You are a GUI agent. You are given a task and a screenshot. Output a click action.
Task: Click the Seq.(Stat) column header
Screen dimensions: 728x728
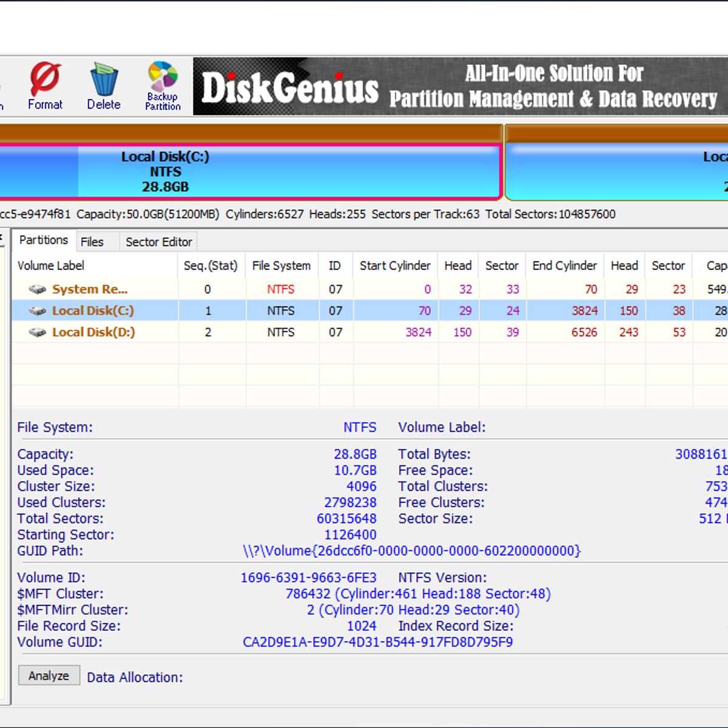[211, 266]
